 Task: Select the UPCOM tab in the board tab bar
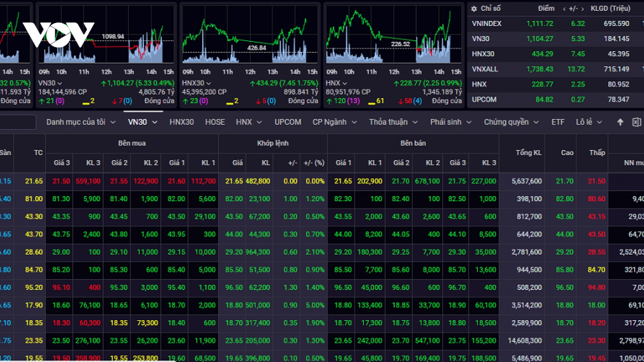coord(288,122)
